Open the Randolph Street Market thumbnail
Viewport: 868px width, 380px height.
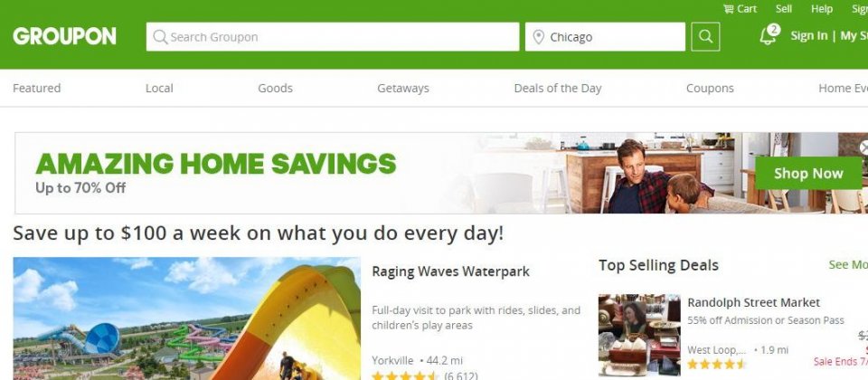639,335
